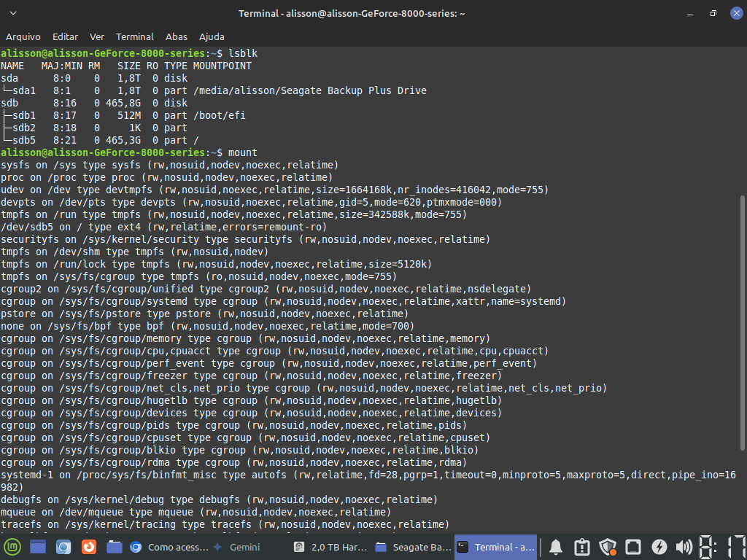Open the Editar menu
The width and height of the screenshot is (747, 560).
(x=66, y=36)
